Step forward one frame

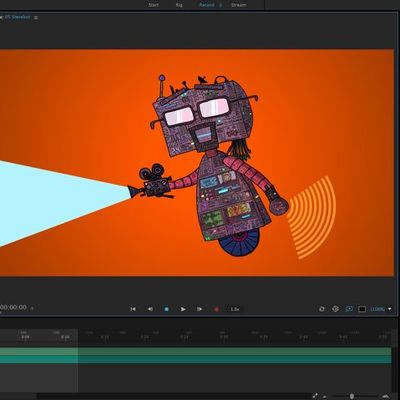[x=199, y=309]
